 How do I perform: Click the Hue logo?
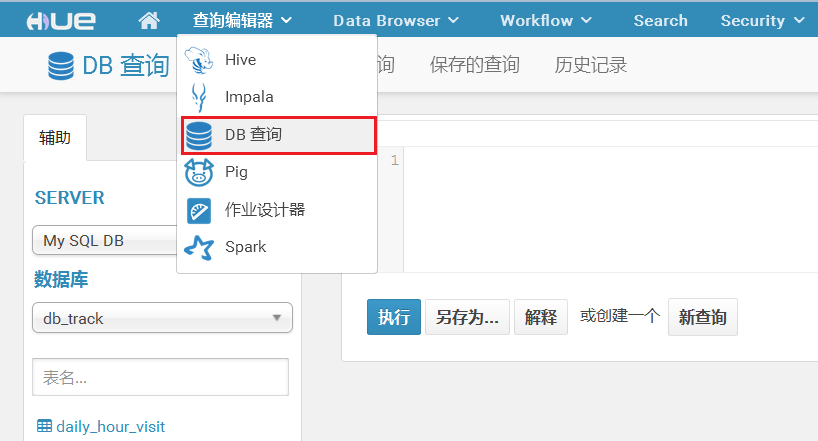[x=61, y=21]
